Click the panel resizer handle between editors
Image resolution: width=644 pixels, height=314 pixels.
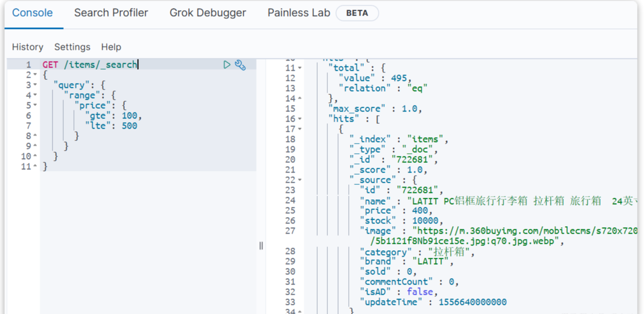tap(261, 245)
